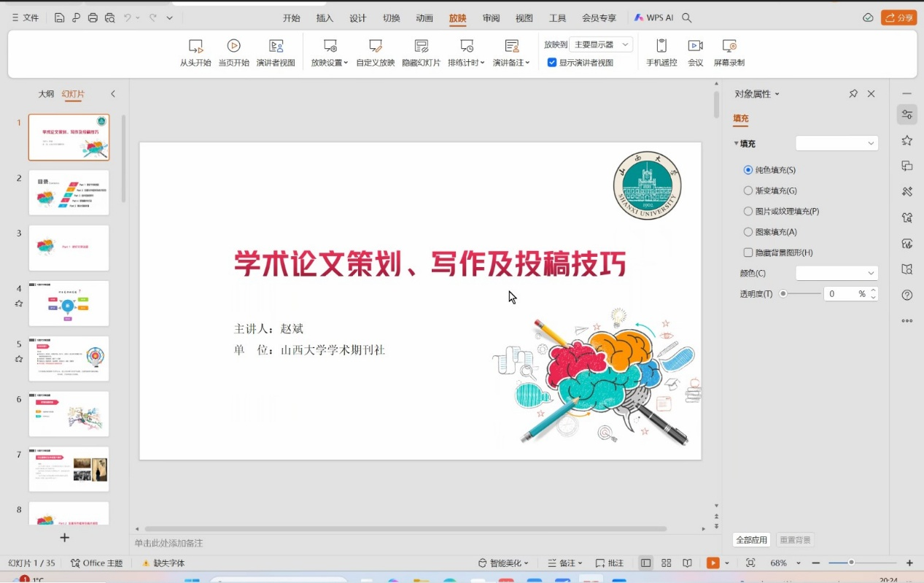Start slideshow with 当页开始 icon
This screenshot has height=583, width=924.
click(x=233, y=46)
